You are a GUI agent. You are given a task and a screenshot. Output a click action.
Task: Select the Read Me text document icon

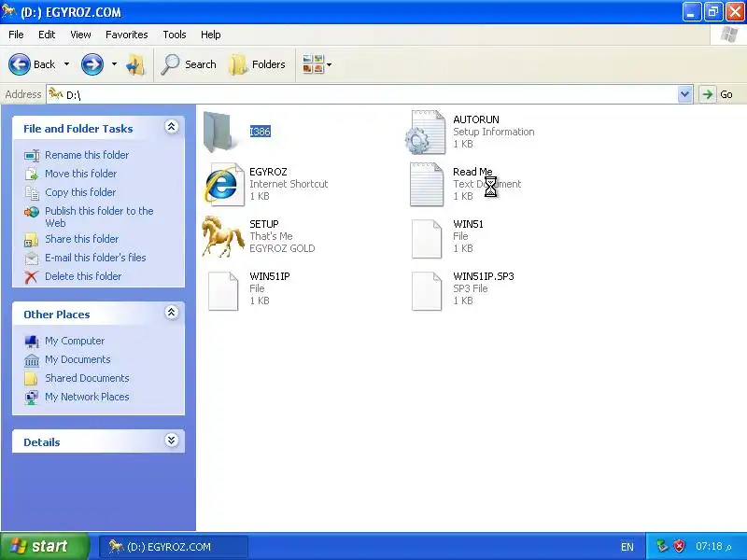pos(427,184)
